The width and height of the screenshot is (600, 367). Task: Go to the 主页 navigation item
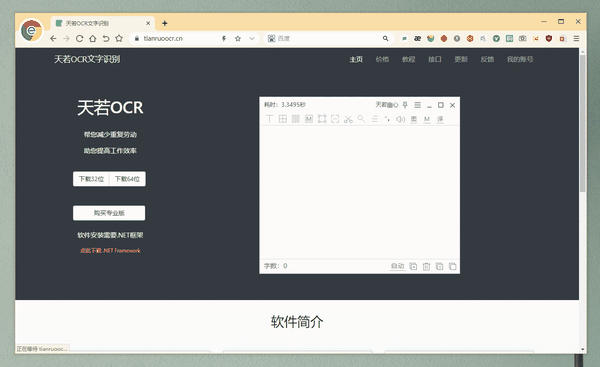pos(356,59)
